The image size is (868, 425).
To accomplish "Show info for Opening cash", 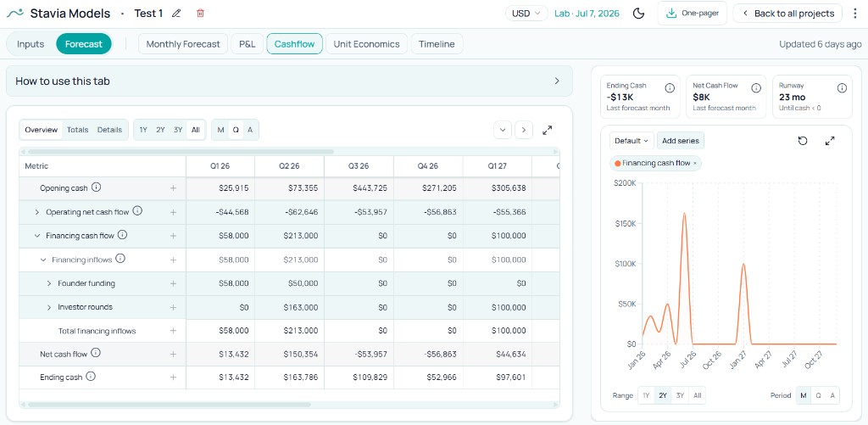I will pos(97,187).
